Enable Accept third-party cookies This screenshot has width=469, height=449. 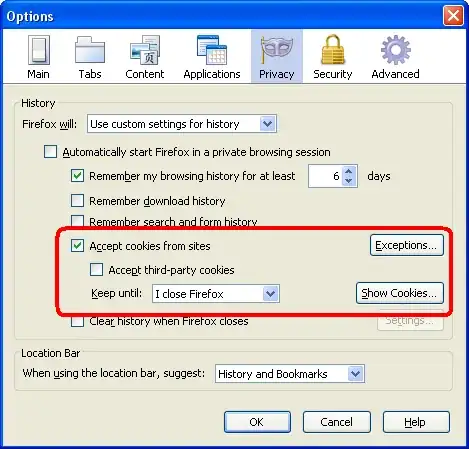(x=96, y=269)
